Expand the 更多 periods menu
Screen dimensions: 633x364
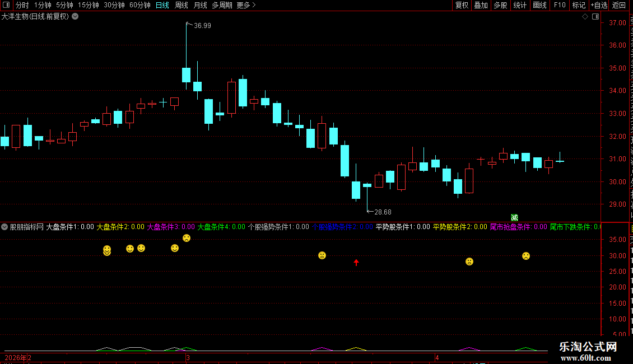tap(246, 5)
